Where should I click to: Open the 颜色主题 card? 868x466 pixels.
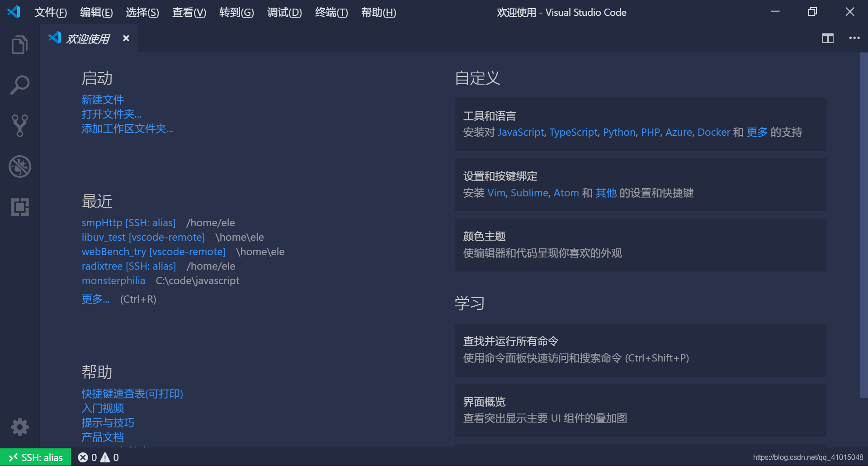(641, 245)
